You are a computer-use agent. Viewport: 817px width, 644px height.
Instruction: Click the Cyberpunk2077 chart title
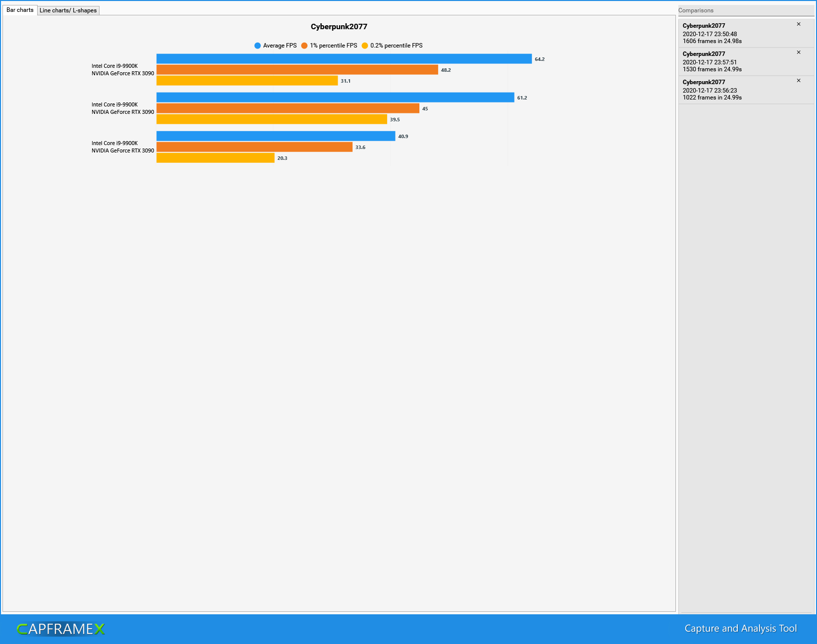(x=339, y=27)
